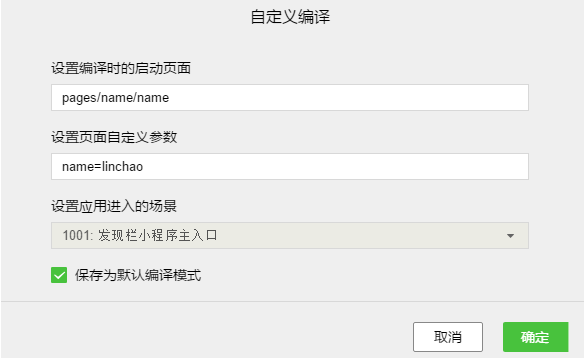This screenshot has width=584, height=363.
Task: Click the divider line above the buttons
Action: click(292, 301)
